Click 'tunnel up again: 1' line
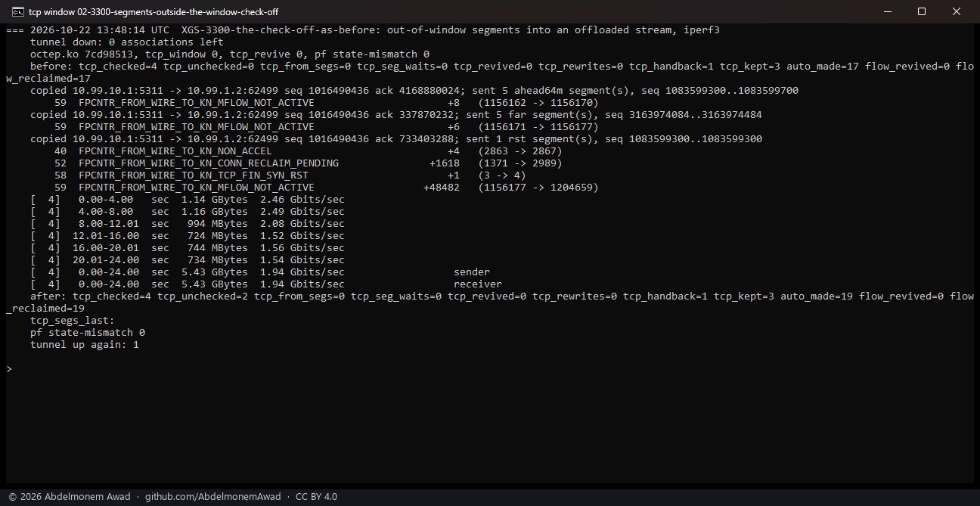This screenshot has height=506, width=980. click(x=85, y=345)
